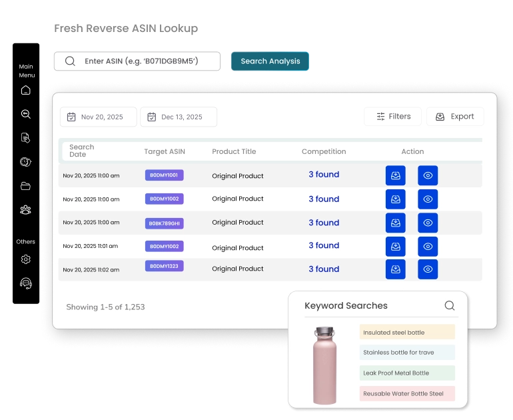
Task: Click the history clock icon in sidebar
Action: coord(26,162)
